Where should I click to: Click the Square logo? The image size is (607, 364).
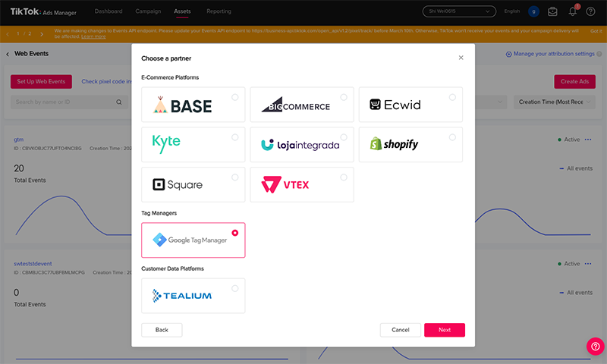tap(178, 184)
